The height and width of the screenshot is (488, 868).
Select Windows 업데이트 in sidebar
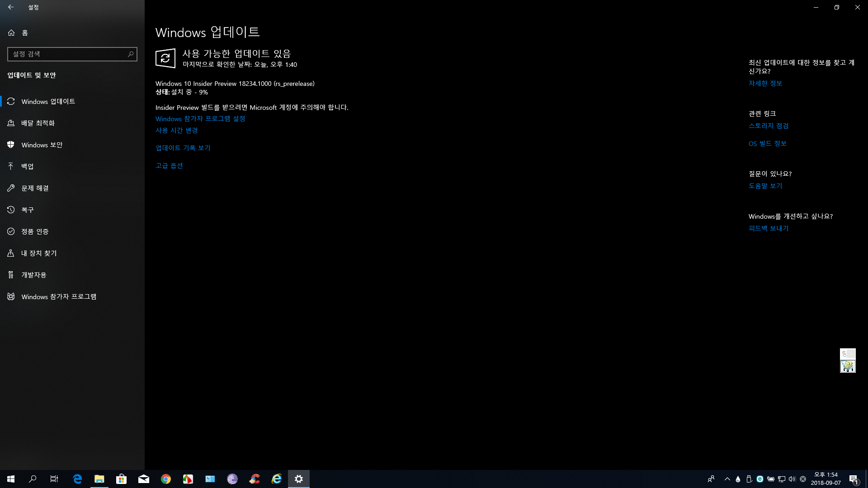point(72,101)
